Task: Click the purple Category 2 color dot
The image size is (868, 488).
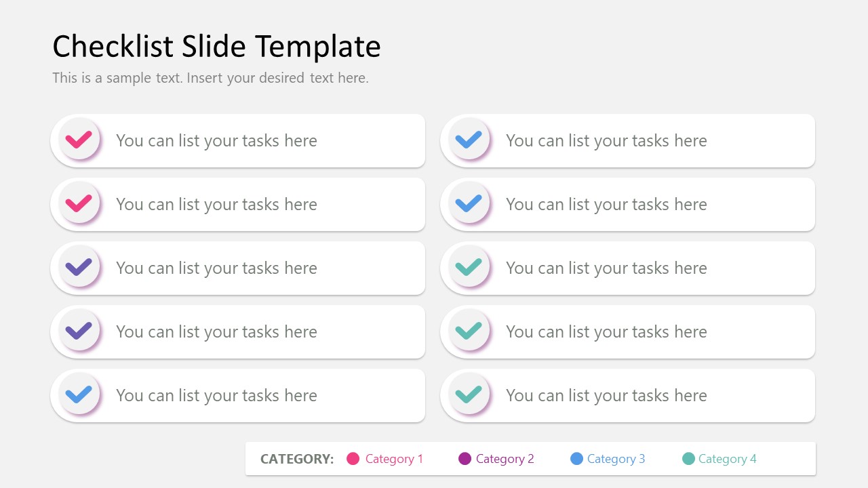Action: point(465,459)
